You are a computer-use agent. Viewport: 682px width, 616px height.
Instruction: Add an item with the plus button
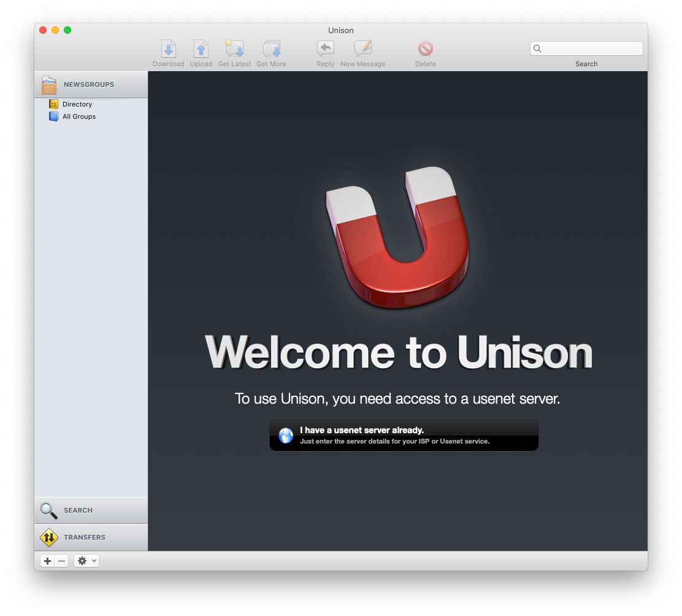(x=47, y=560)
